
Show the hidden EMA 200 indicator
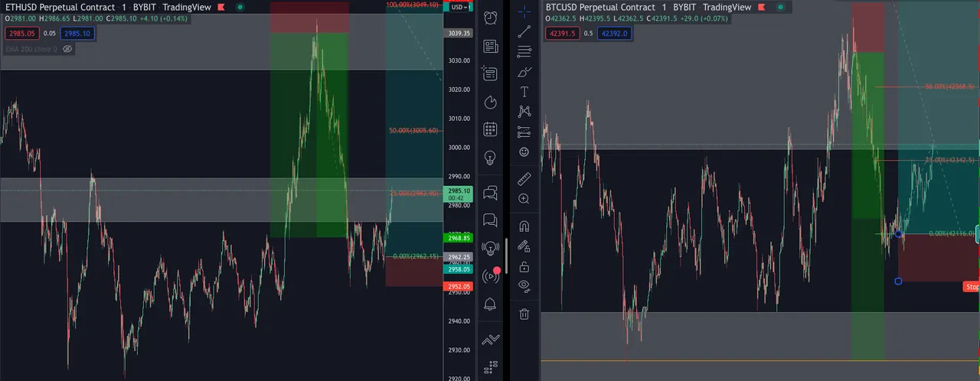coord(67,49)
